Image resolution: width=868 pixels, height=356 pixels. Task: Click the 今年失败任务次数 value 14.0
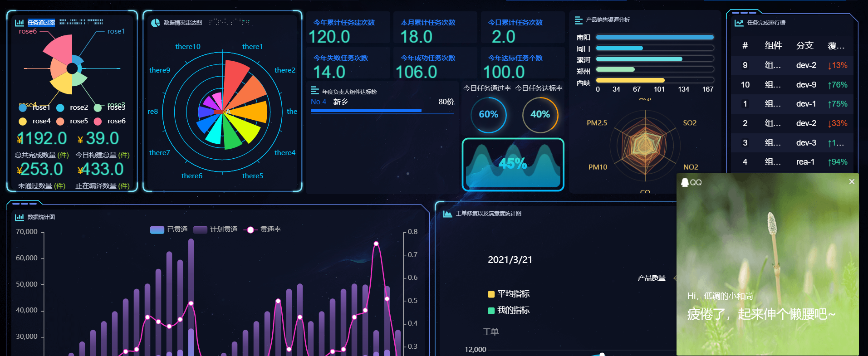point(329,72)
